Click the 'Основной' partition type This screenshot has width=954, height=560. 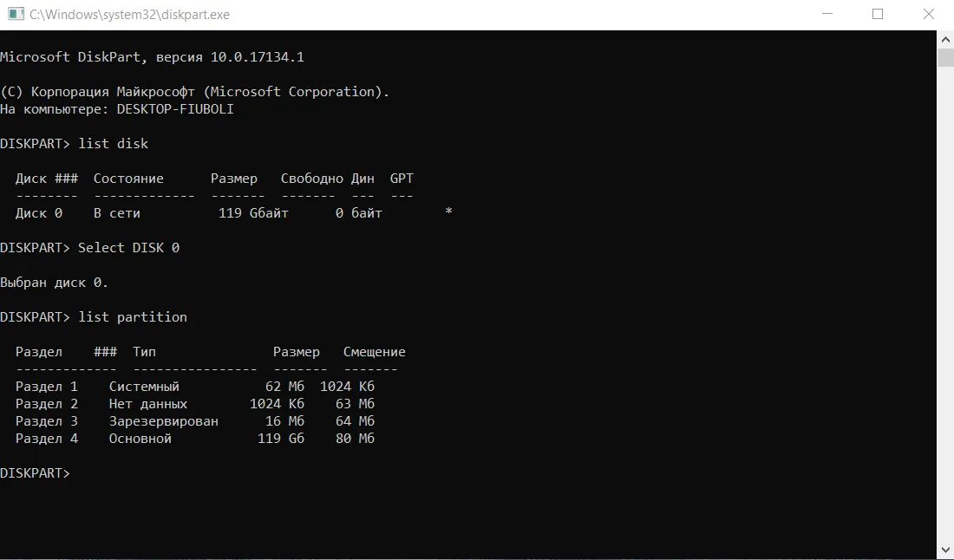140,439
